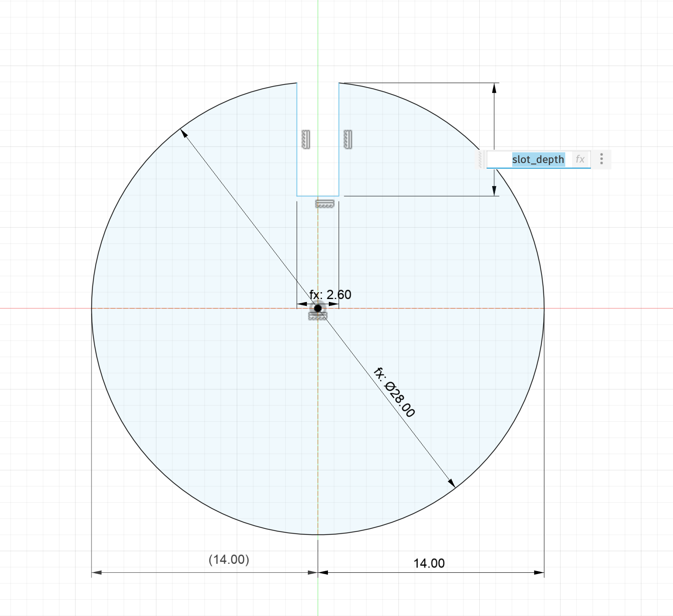Open the fx expression button in dimension box
673x616 pixels.
580,160
